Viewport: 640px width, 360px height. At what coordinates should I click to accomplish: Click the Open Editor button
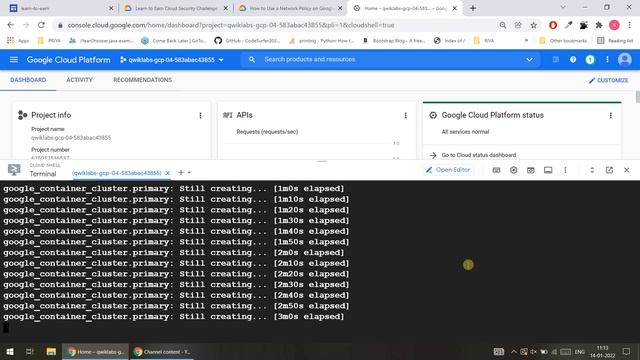448,170
